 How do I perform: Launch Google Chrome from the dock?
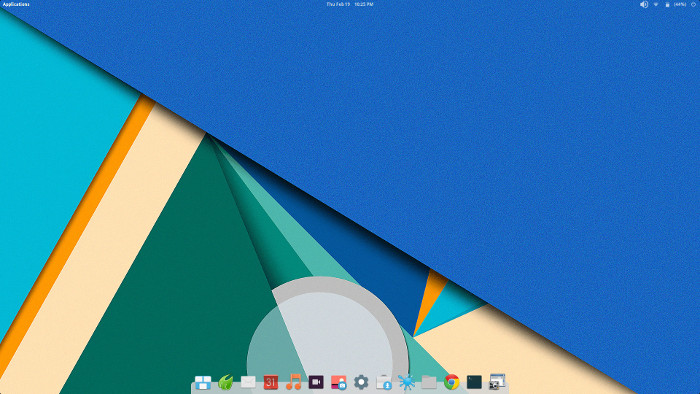452,382
